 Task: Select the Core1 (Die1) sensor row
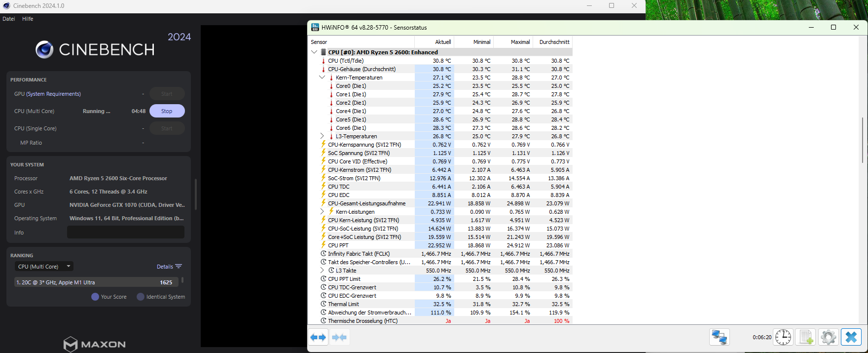point(440,94)
